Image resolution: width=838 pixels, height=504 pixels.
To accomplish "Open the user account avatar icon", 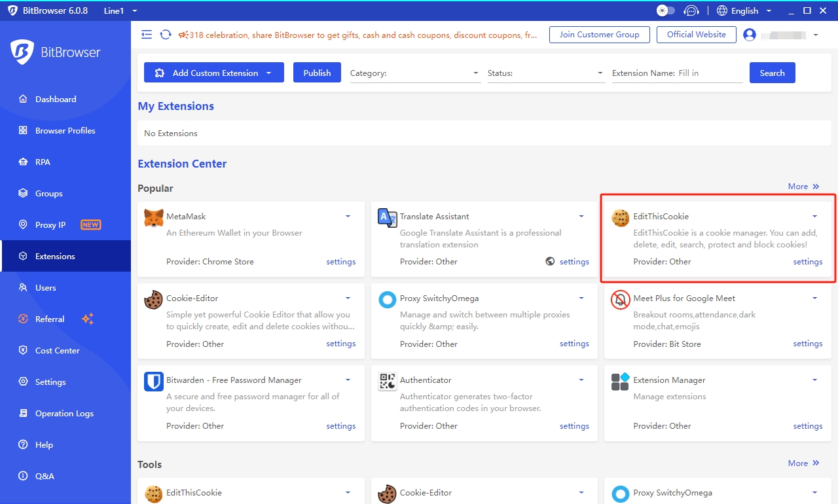I will [750, 35].
